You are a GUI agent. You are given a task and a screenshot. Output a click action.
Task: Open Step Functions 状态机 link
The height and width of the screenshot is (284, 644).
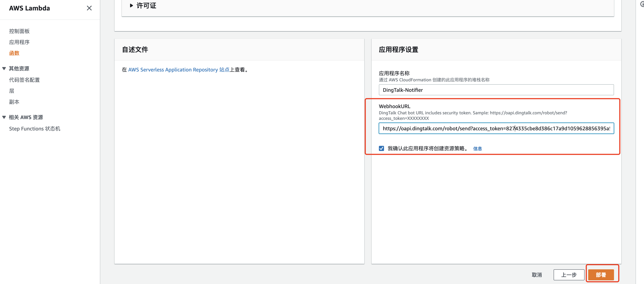[35, 129]
